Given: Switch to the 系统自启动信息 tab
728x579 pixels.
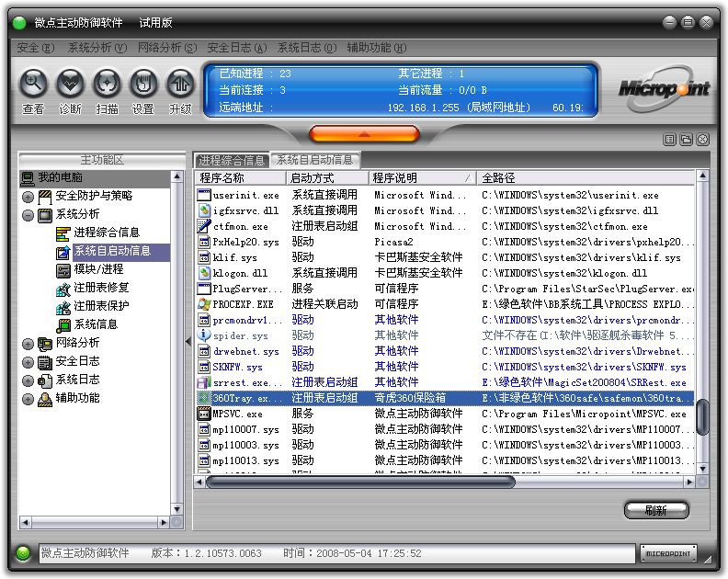Looking at the screenshot, I should (314, 160).
